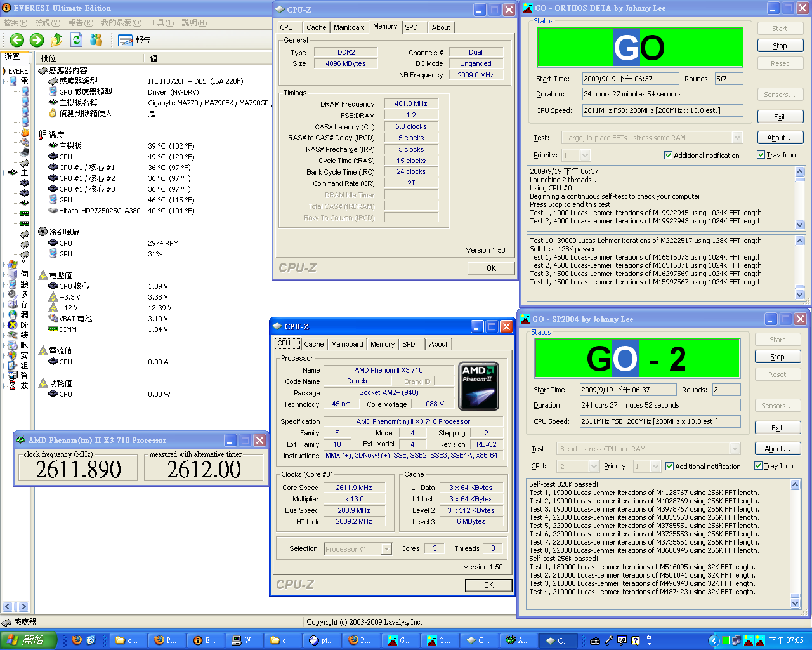Image resolution: width=812 pixels, height=650 pixels.
Task: Switch to SPD tab in upper CPU-Z window
Action: click(x=412, y=27)
